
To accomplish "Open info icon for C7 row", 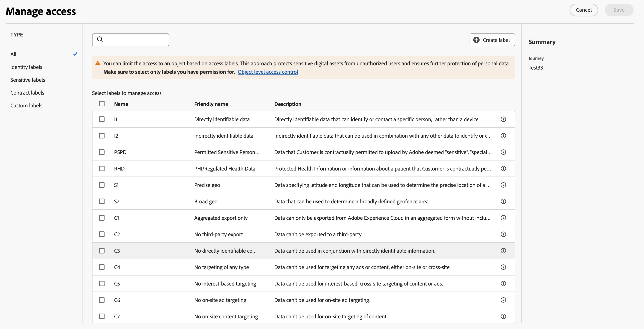I will [x=503, y=317].
